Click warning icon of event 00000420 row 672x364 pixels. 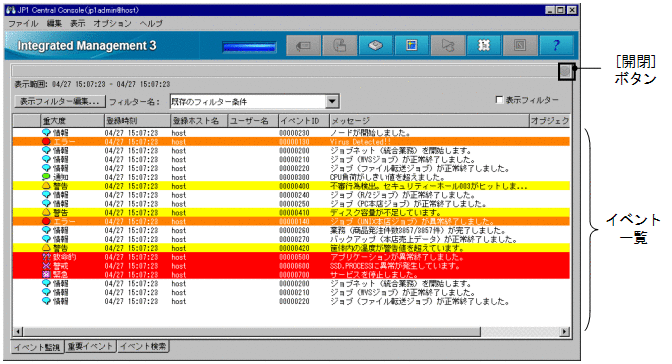click(x=46, y=248)
